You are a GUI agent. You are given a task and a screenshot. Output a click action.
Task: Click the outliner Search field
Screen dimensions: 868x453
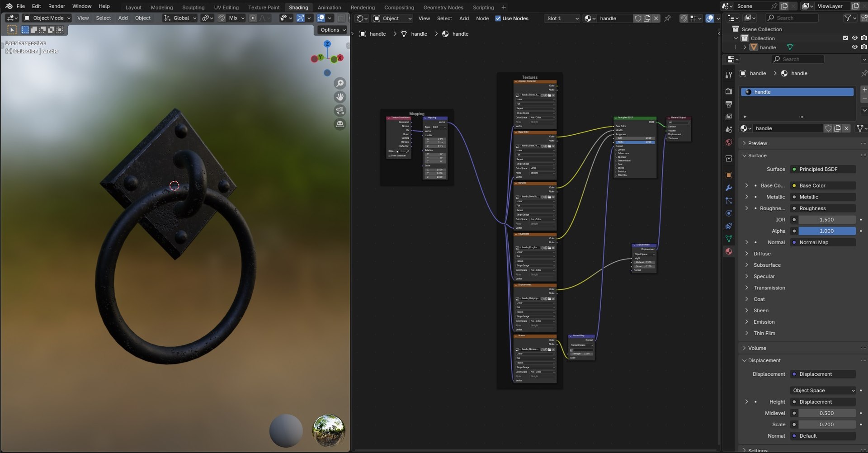(792, 18)
